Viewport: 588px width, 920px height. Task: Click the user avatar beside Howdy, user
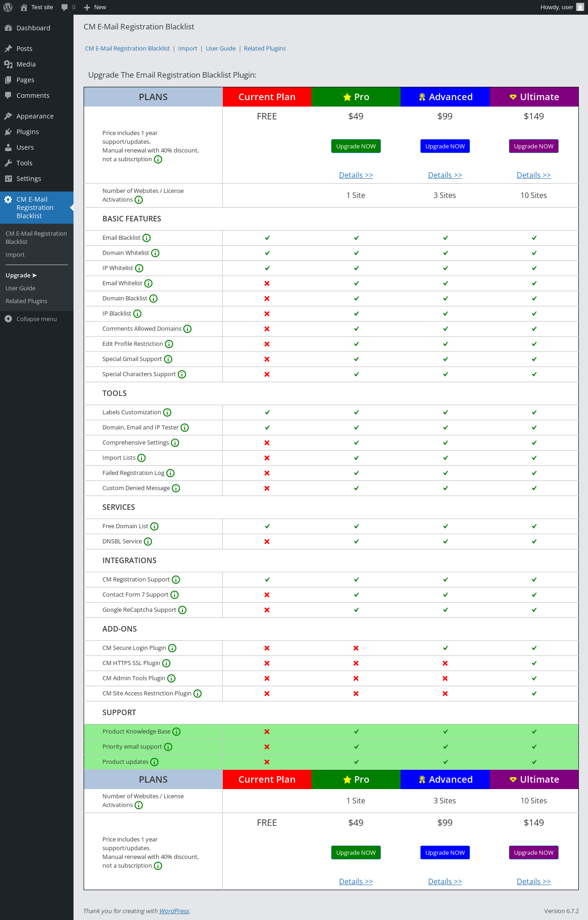pyautogui.click(x=580, y=7)
